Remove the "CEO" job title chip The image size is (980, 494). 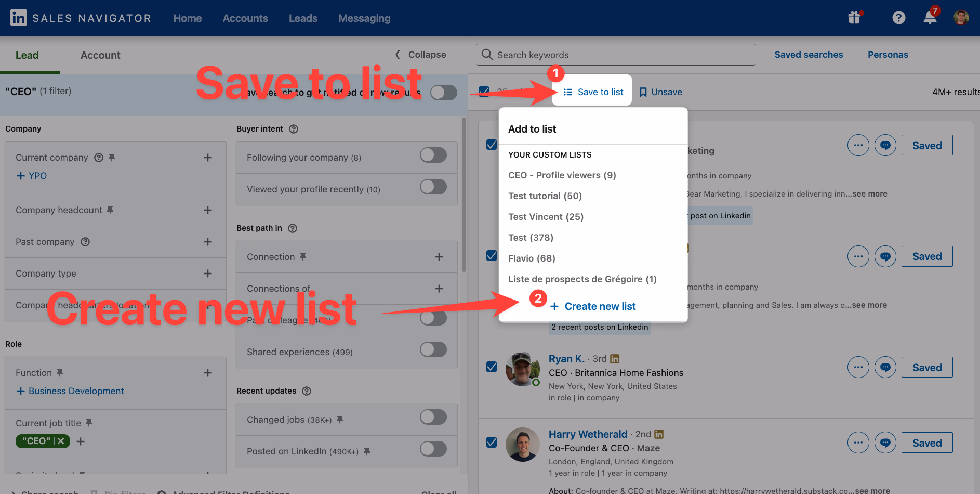pyautogui.click(x=61, y=441)
